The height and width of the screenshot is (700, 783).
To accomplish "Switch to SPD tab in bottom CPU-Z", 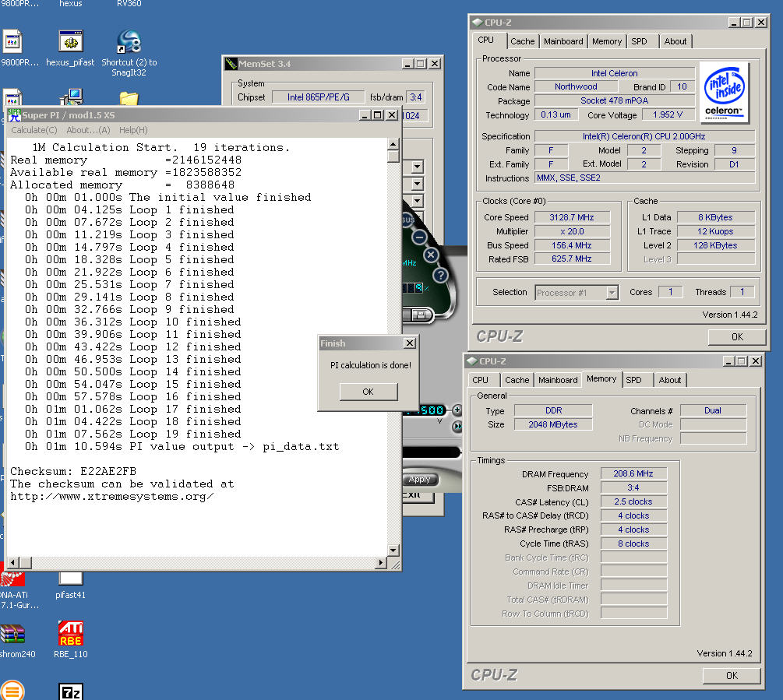I will (633, 380).
